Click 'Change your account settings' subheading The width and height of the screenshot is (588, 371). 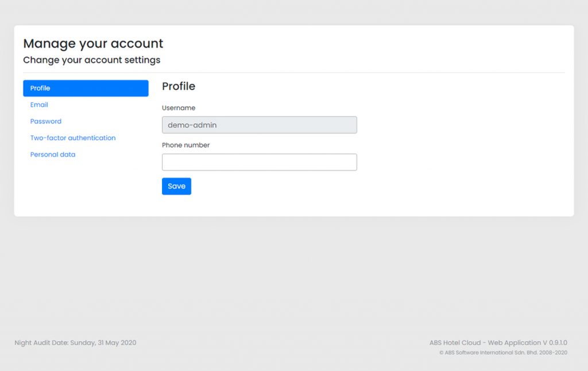click(92, 60)
